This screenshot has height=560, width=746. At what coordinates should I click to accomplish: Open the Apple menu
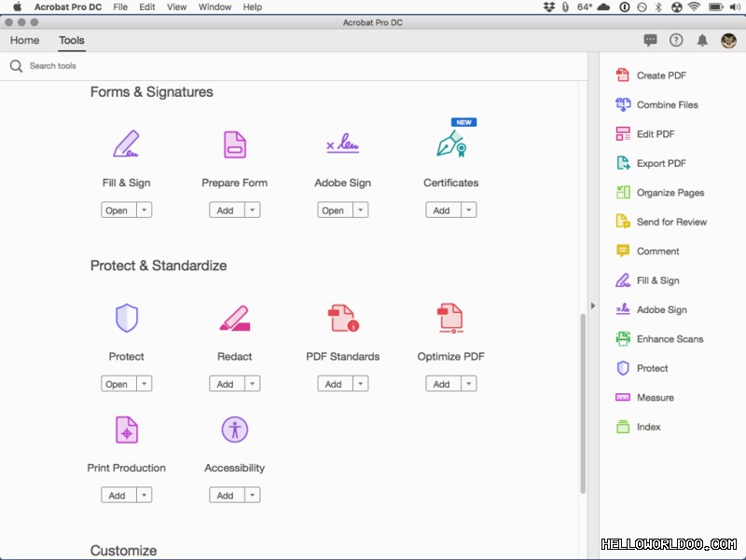pos(17,7)
